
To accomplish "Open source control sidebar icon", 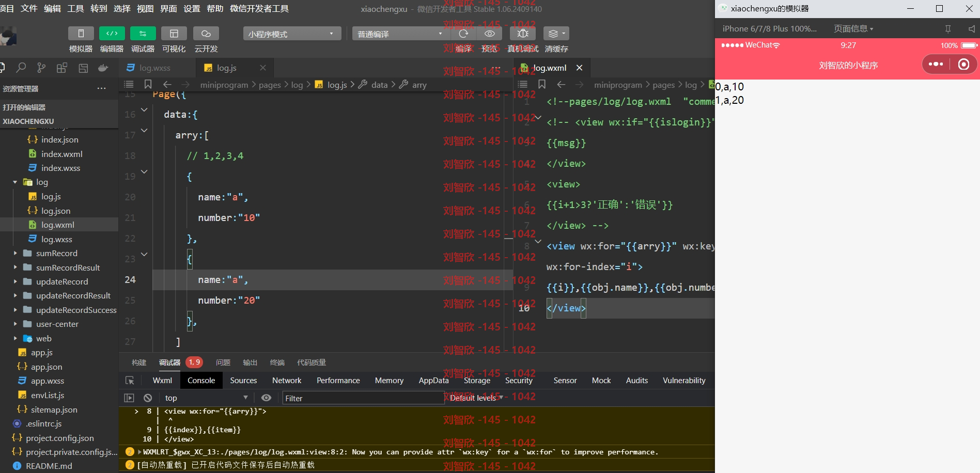I will 41,68.
